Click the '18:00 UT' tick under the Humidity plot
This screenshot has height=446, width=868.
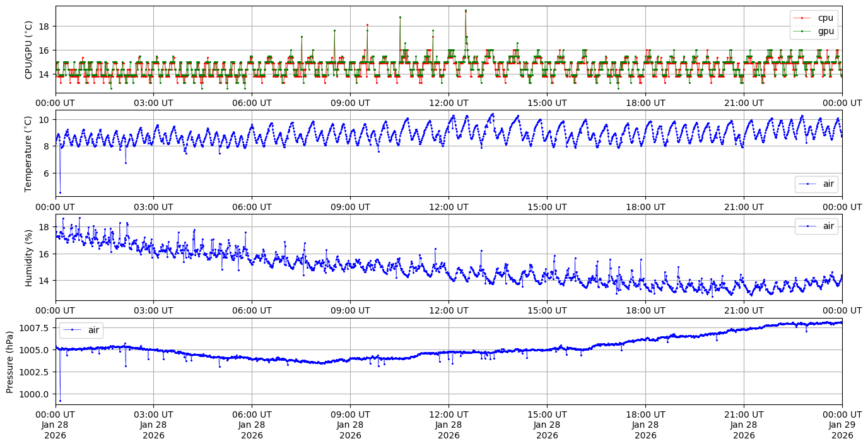click(x=645, y=310)
